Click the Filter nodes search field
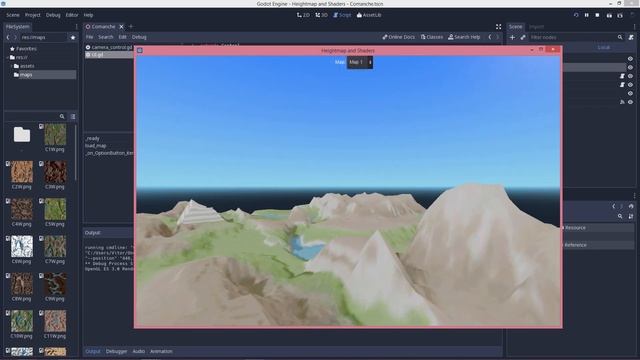This screenshot has height=360, width=640. coord(576,38)
